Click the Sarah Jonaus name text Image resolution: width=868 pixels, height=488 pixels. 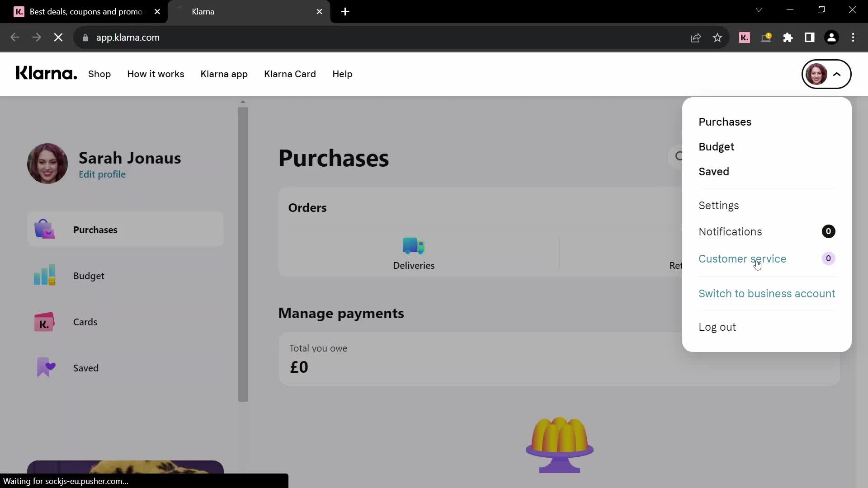coord(130,158)
